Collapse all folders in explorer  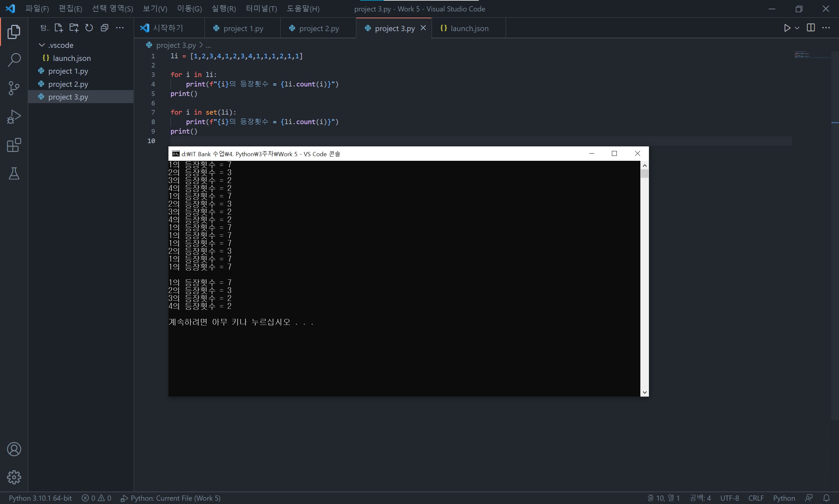point(104,28)
